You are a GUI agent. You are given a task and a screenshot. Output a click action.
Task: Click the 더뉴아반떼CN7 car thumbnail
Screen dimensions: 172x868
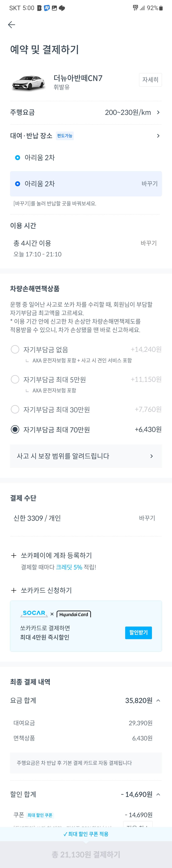(29, 82)
